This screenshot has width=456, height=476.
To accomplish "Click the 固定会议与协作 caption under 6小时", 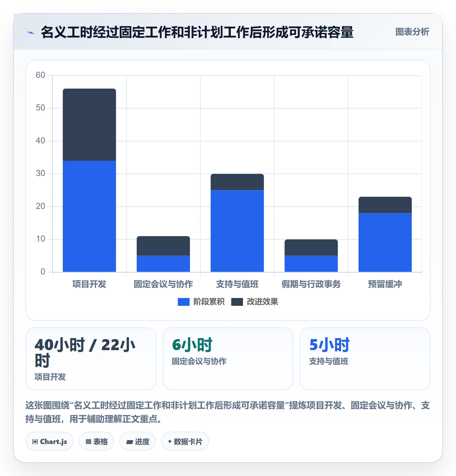I will click(199, 361).
